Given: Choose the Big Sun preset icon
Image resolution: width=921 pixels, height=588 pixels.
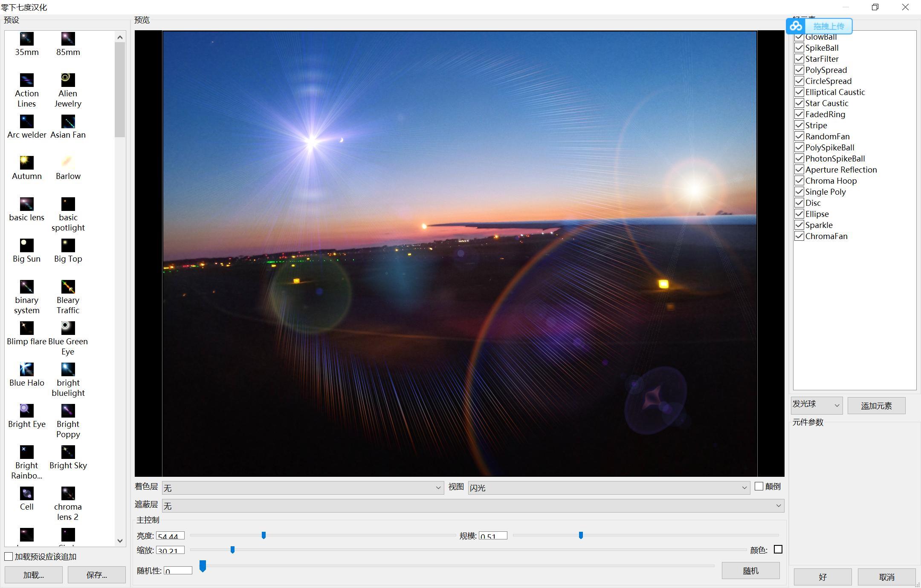Looking at the screenshot, I should (26, 245).
